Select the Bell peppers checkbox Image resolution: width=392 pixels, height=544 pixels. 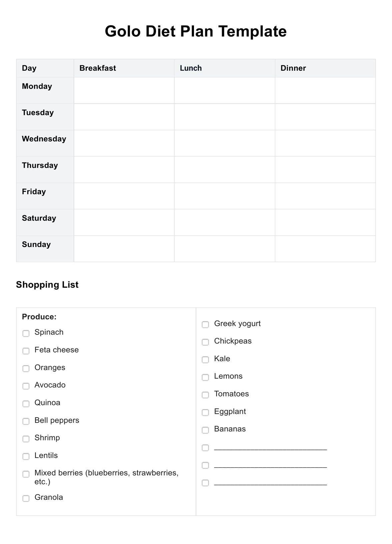click(26, 421)
